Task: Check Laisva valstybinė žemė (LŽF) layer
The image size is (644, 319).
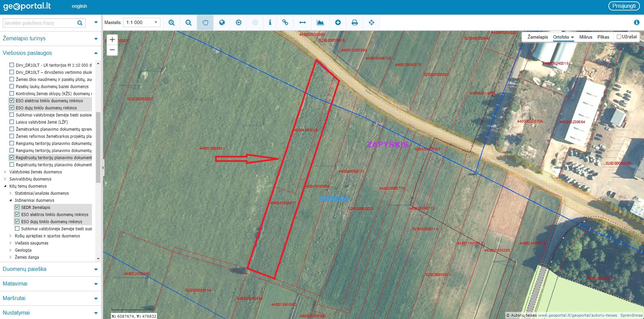Action: tap(12, 122)
